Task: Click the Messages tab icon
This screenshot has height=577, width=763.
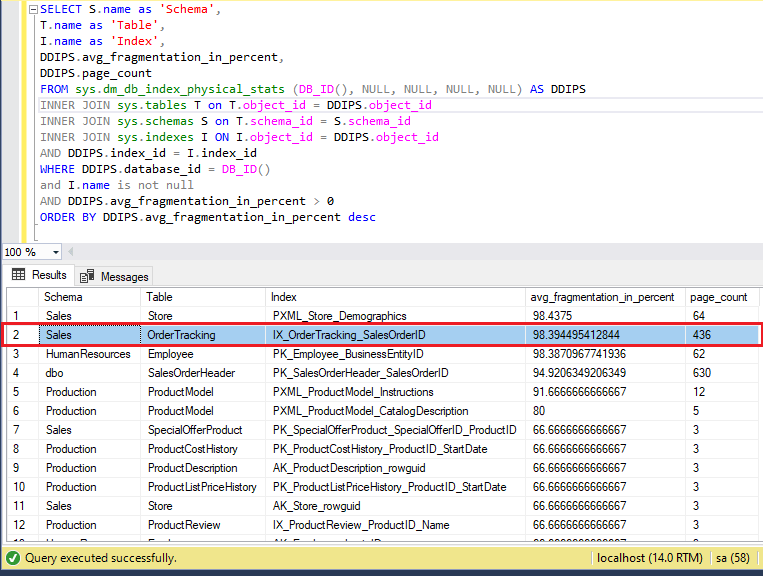Action: 87,276
